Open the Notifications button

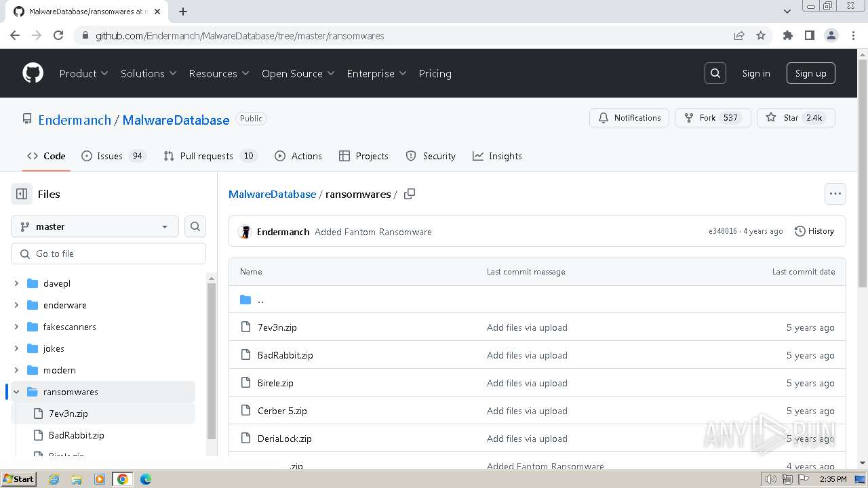(629, 118)
